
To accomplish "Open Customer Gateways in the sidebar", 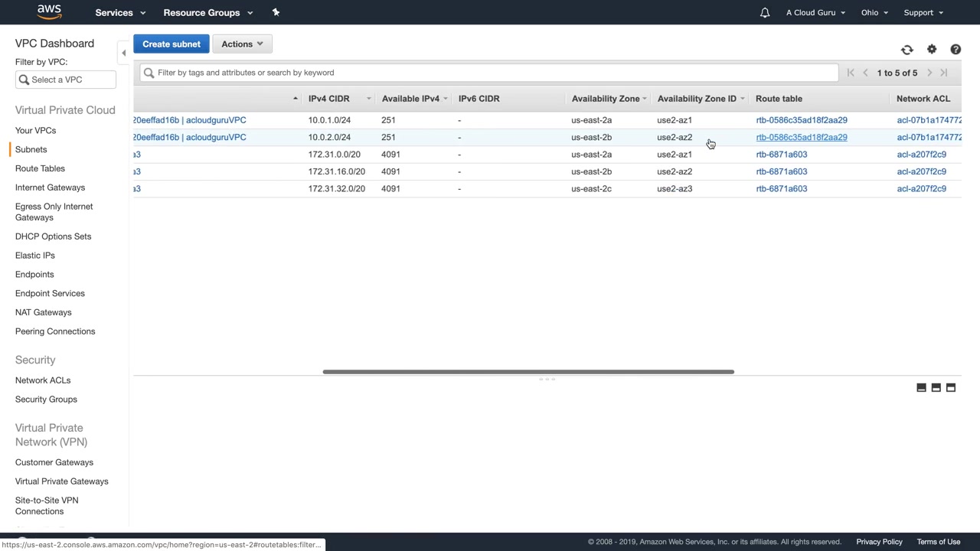I will [54, 462].
